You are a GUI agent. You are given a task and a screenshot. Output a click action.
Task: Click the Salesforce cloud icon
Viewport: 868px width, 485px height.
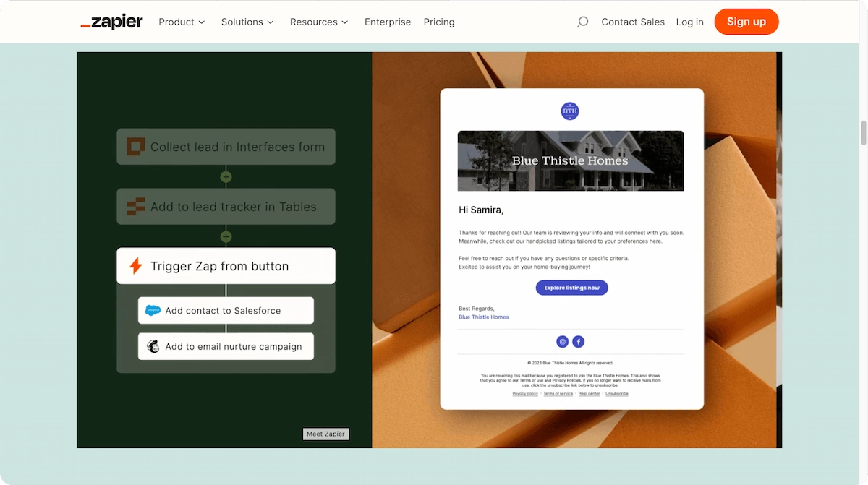(153, 310)
